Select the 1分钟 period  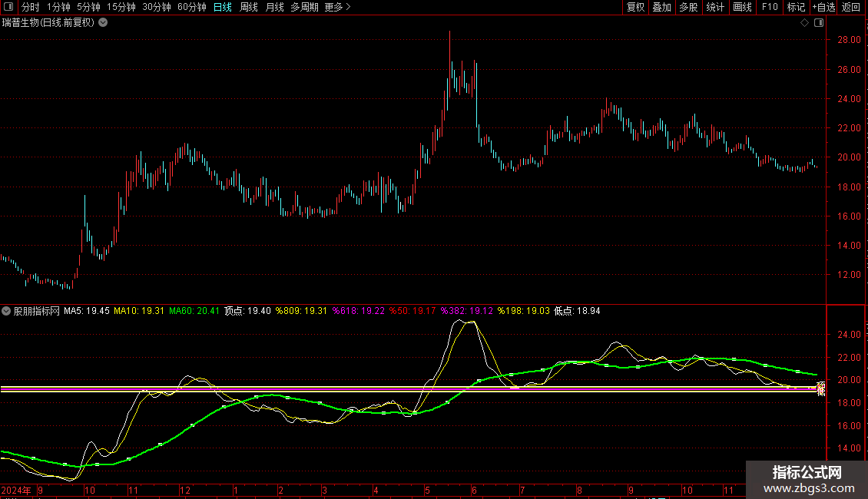coord(58,7)
